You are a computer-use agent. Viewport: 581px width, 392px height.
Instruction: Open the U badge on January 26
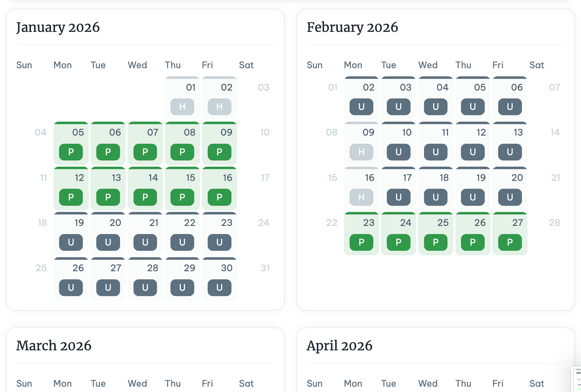pyautogui.click(x=71, y=288)
